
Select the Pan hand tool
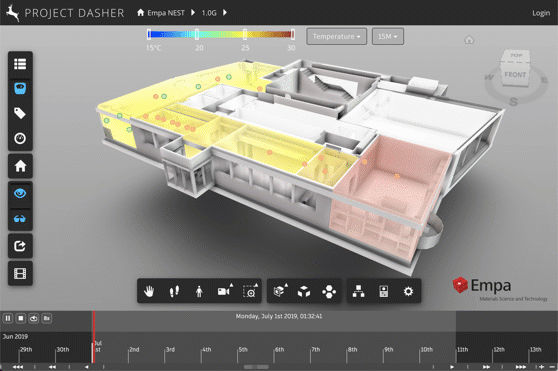pos(149,291)
